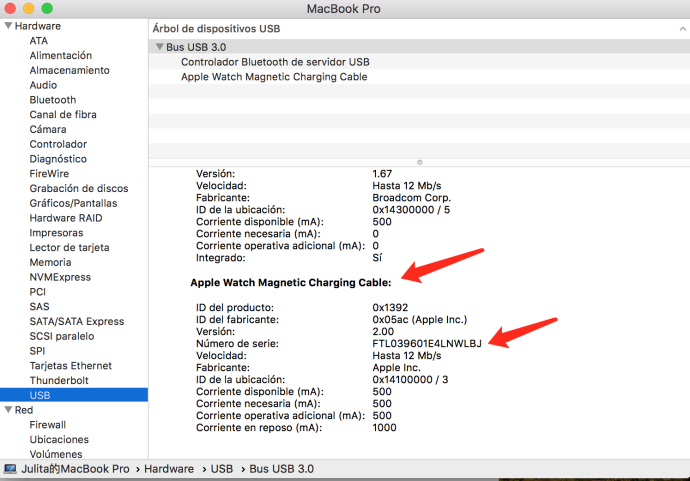
Task: Select Gráficos/Pantallas in the sidebar
Action: pyautogui.click(x=73, y=203)
